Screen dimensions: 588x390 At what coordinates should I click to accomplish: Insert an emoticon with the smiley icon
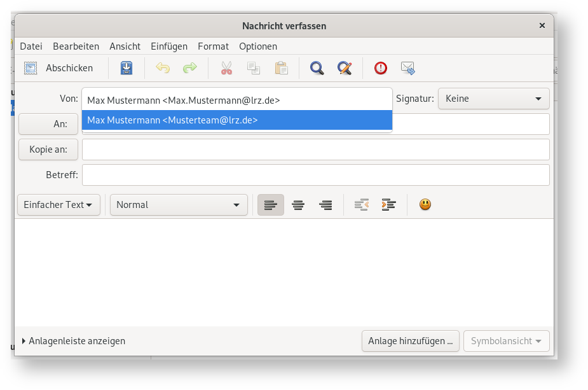(425, 205)
